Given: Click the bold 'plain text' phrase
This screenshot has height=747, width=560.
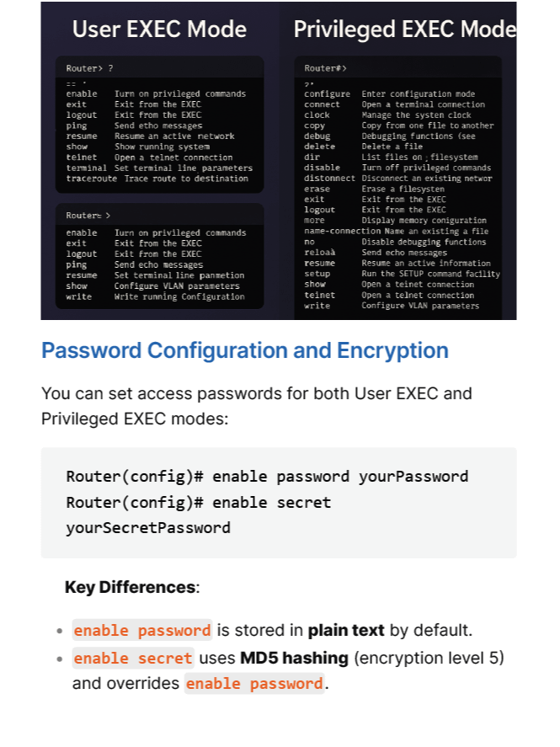Looking at the screenshot, I should (346, 630).
